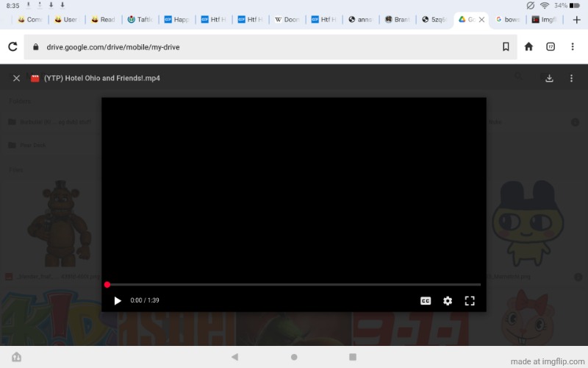This screenshot has height=368, width=588.
Task: Download the video file
Action: pos(549,78)
